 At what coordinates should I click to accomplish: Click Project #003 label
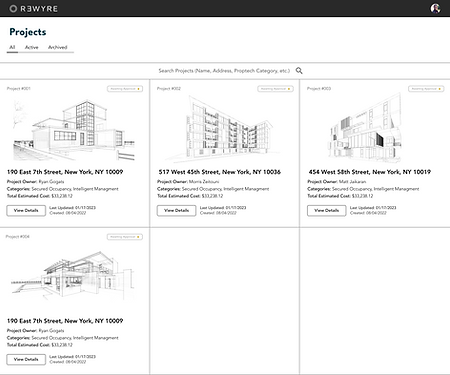319,89
